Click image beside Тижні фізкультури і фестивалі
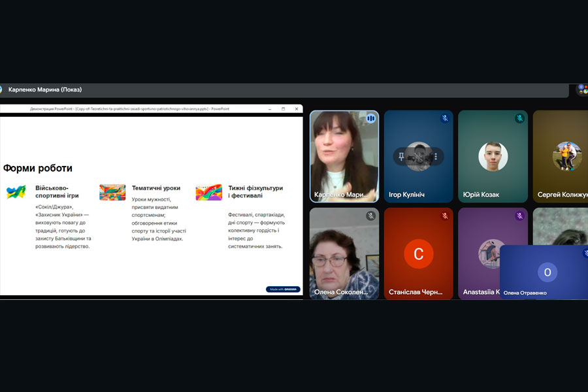The height and width of the screenshot is (392, 588). coord(209,193)
